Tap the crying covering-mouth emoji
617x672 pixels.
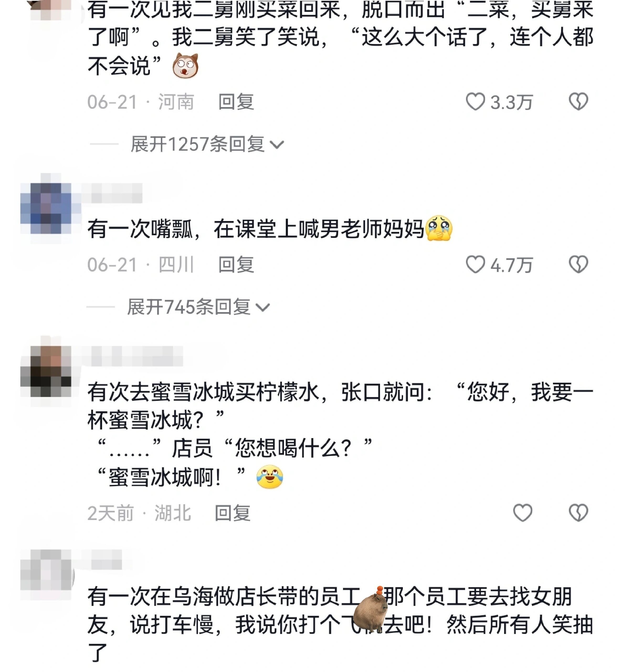(439, 228)
